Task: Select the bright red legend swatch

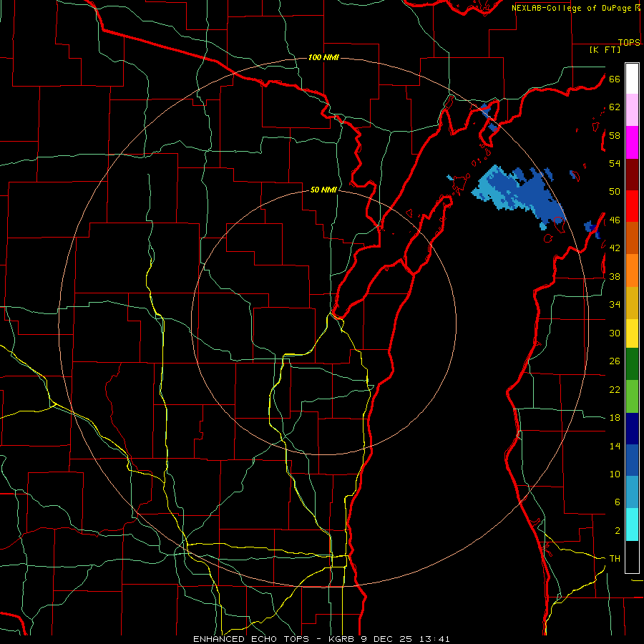Action: point(632,206)
